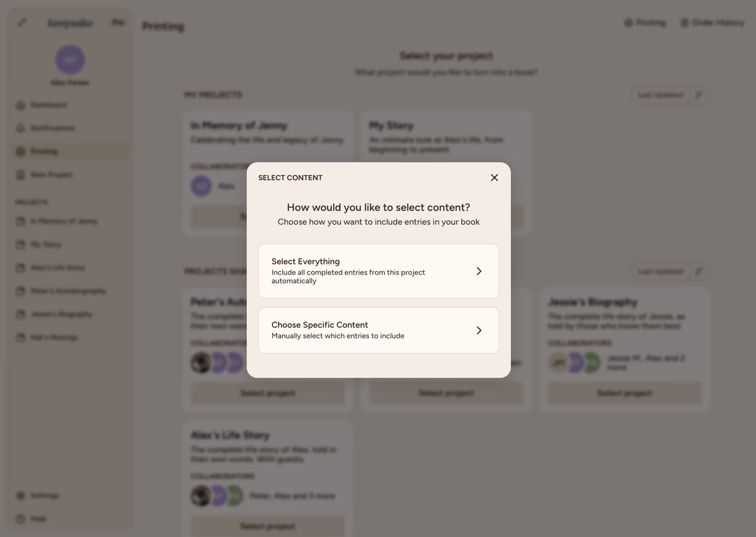Image resolution: width=756 pixels, height=537 pixels.
Task: Click the sort order icon beside My Projects
Action: [699, 95]
